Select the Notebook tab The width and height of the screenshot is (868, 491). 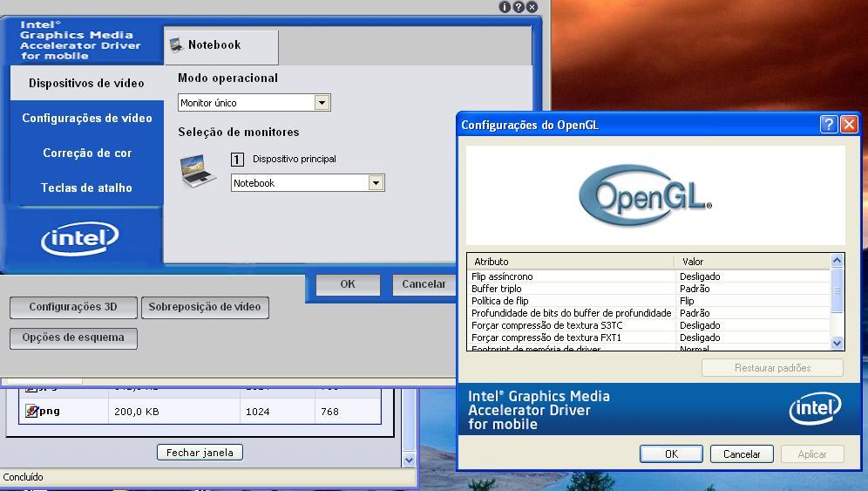click(x=220, y=46)
